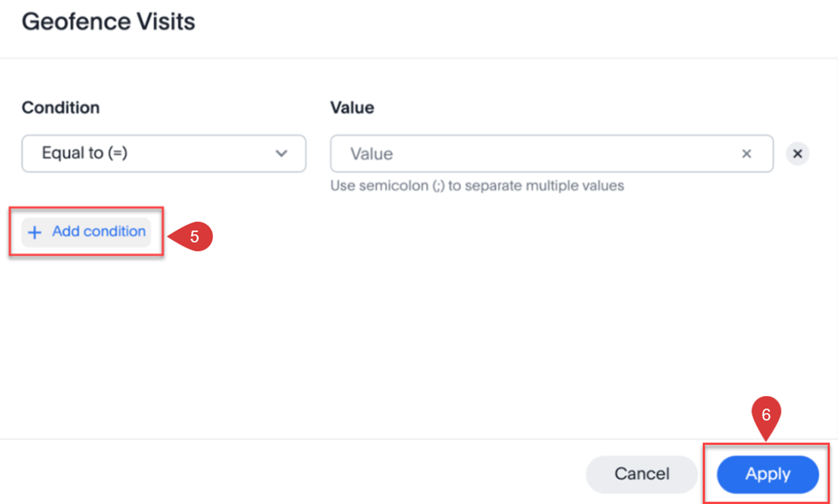Click the red callout marker numbered 5
This screenshot has height=504, width=838.
[x=194, y=236]
